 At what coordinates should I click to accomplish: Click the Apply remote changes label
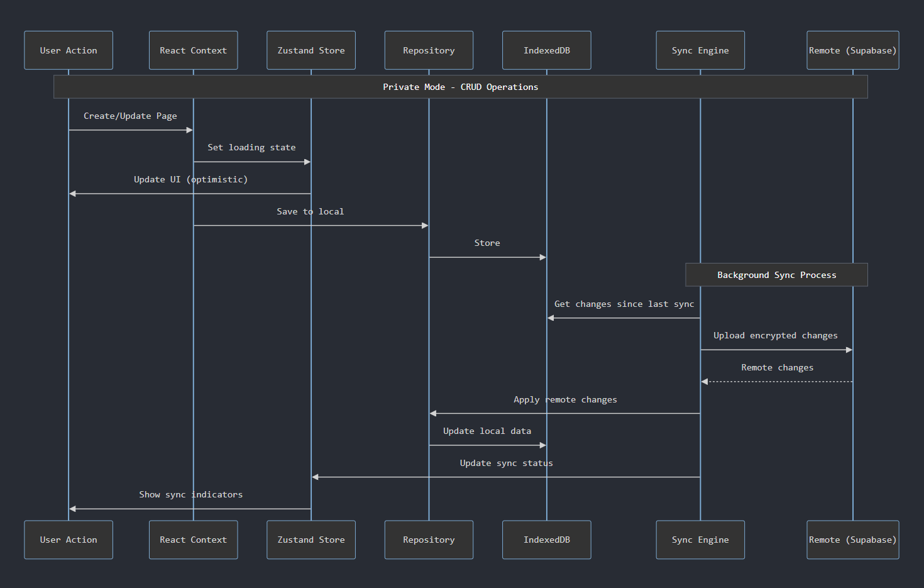coord(565,399)
